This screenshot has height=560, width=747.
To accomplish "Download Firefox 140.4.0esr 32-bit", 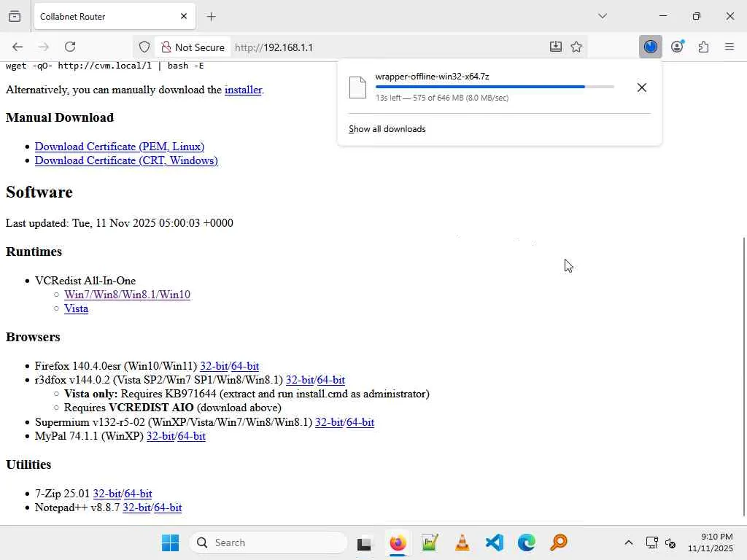I will pos(214,366).
